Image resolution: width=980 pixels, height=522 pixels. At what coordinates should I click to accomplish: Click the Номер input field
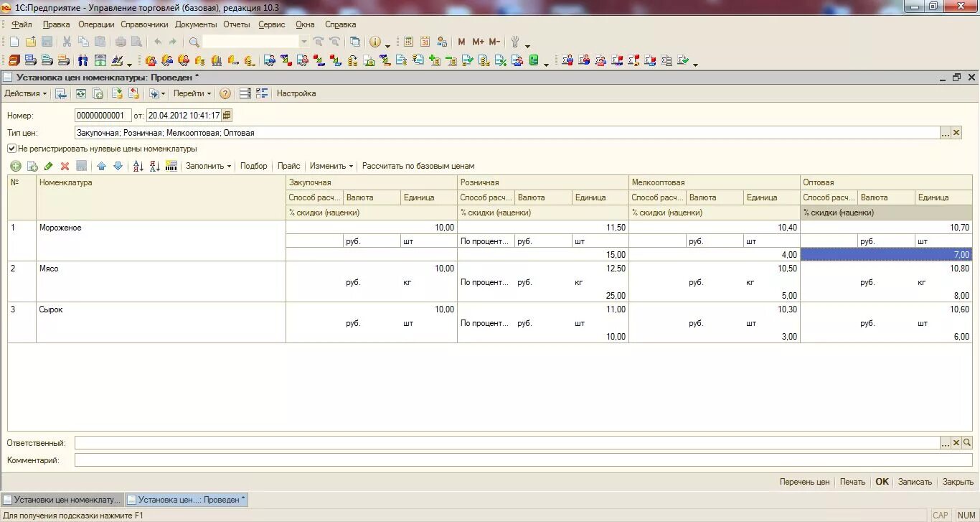click(103, 115)
